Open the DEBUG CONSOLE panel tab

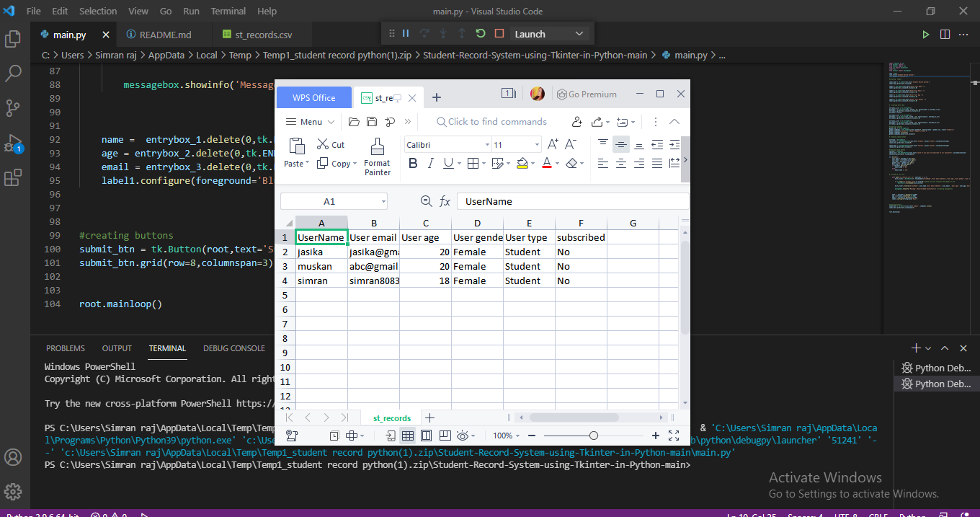[234, 348]
